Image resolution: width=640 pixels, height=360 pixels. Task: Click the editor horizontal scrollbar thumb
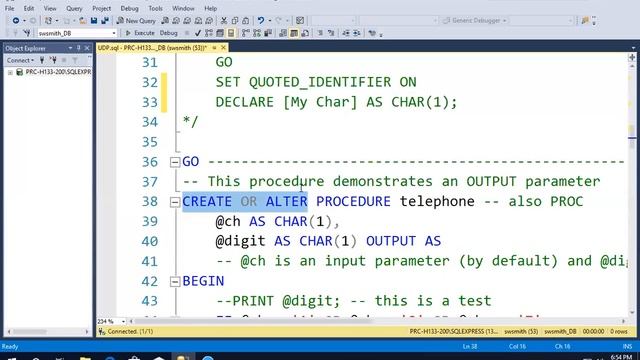(x=253, y=321)
